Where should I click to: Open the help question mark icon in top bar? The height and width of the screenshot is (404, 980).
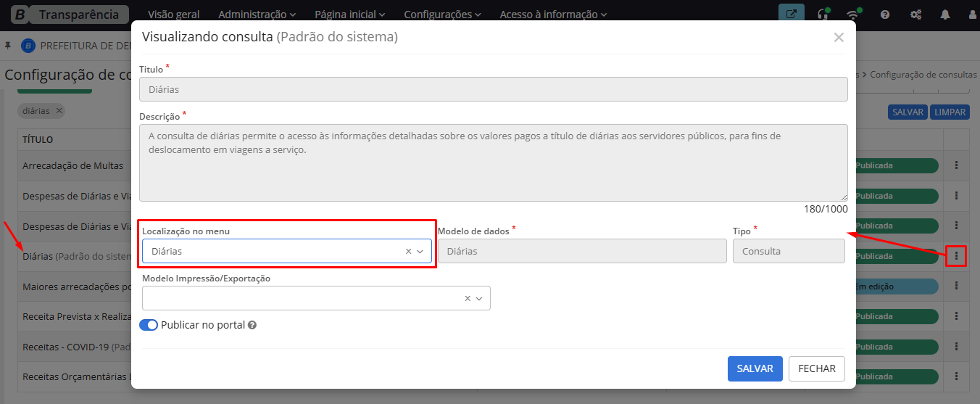pos(885,15)
